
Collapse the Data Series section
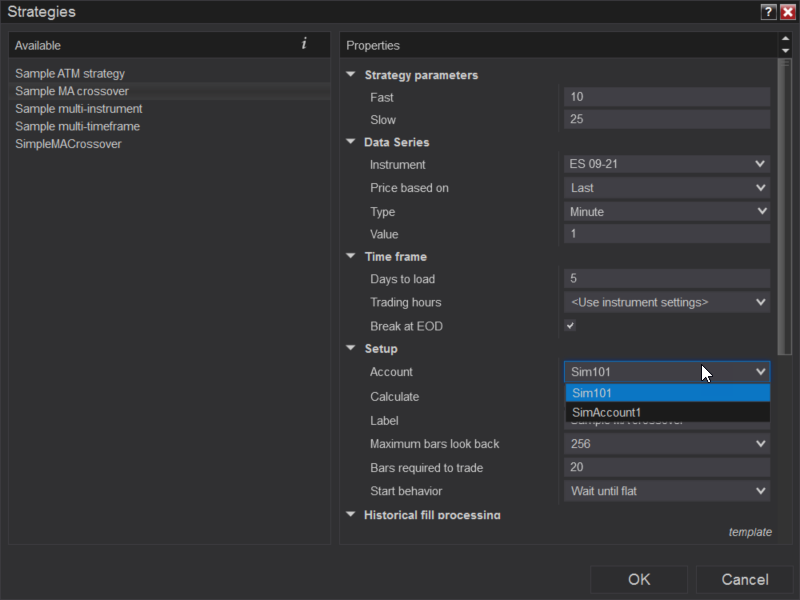[350, 142]
